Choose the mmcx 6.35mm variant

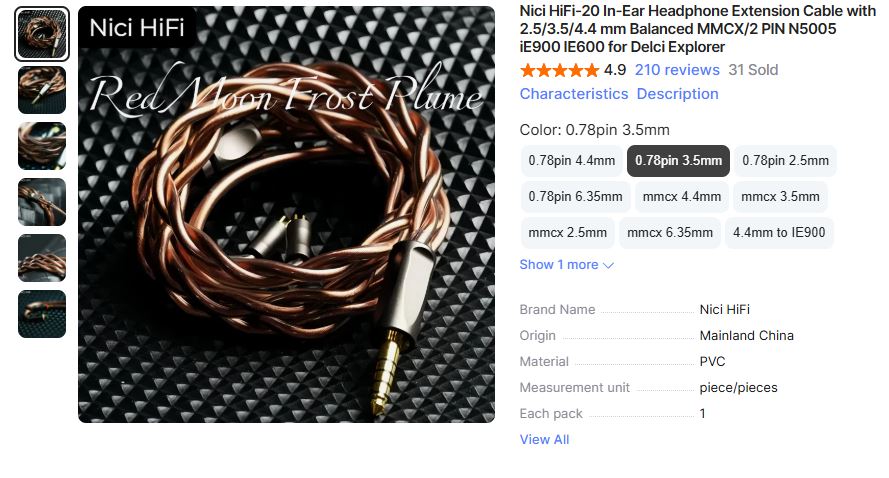point(670,232)
